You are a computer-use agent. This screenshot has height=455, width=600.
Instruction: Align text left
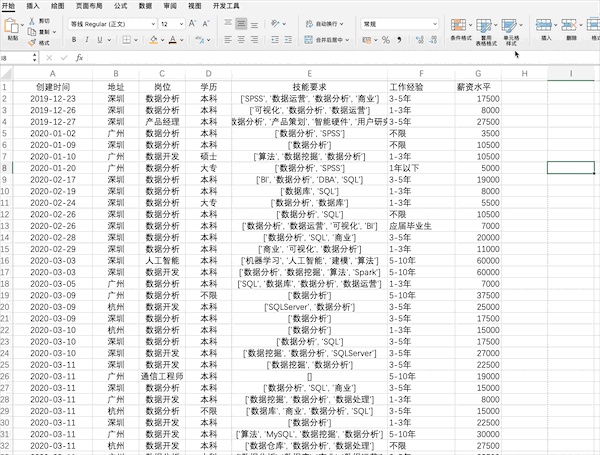[228, 39]
